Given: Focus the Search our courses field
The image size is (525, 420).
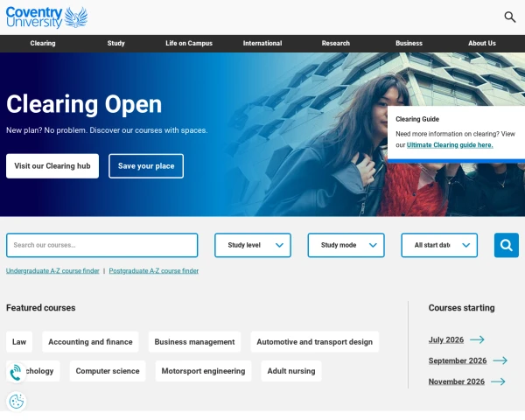Looking at the screenshot, I should 102,245.
